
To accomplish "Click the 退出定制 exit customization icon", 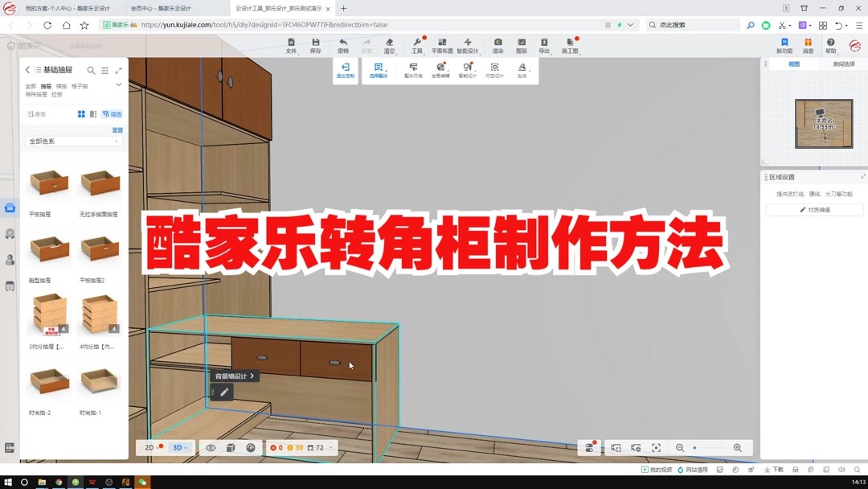I will click(x=345, y=71).
